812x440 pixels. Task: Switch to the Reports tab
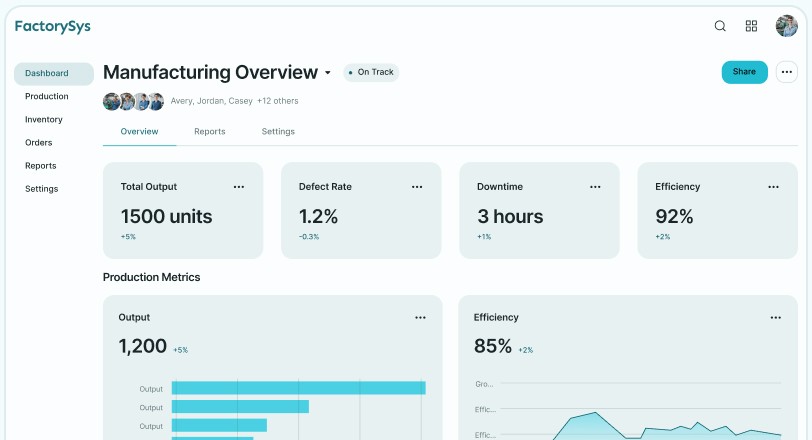(x=210, y=132)
